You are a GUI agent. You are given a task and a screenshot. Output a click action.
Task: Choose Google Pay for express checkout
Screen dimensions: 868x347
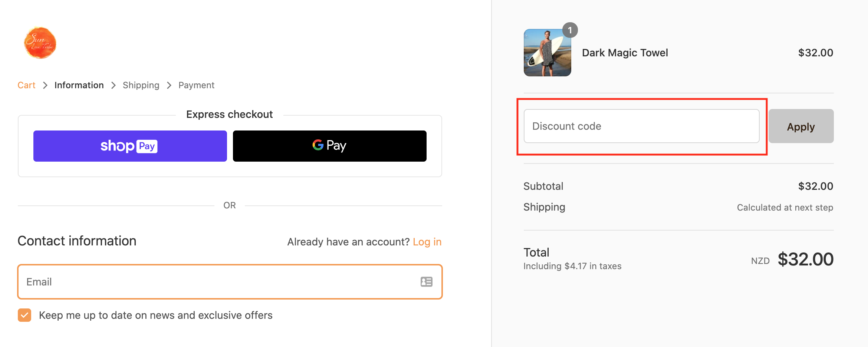coord(329,146)
